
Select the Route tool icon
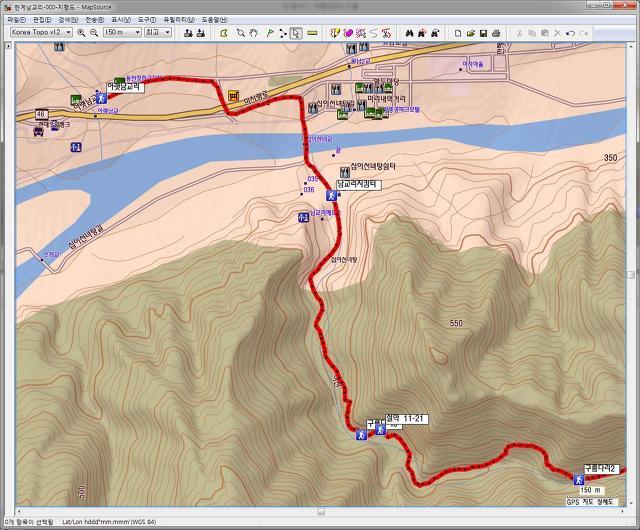[x=283, y=33]
